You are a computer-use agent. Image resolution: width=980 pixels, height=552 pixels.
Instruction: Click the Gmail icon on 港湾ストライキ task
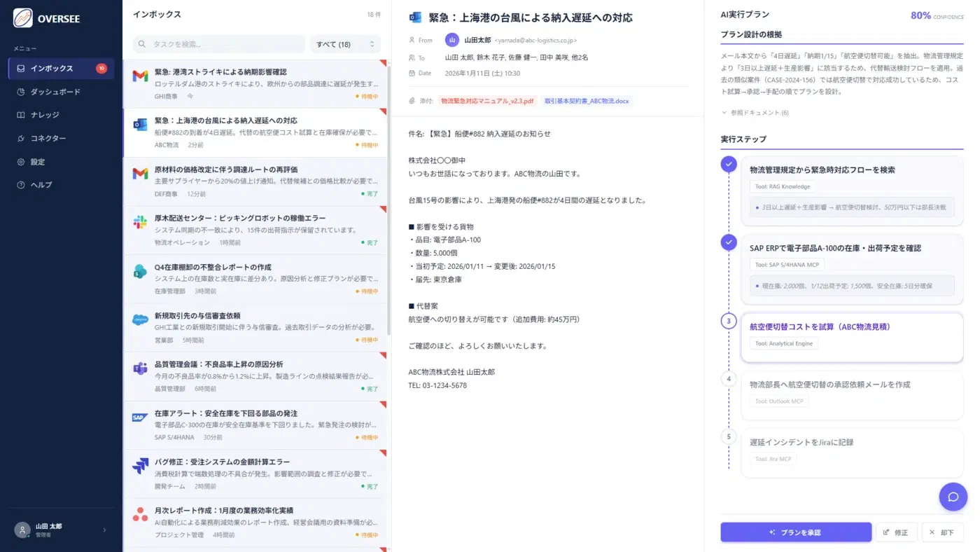tap(140, 76)
